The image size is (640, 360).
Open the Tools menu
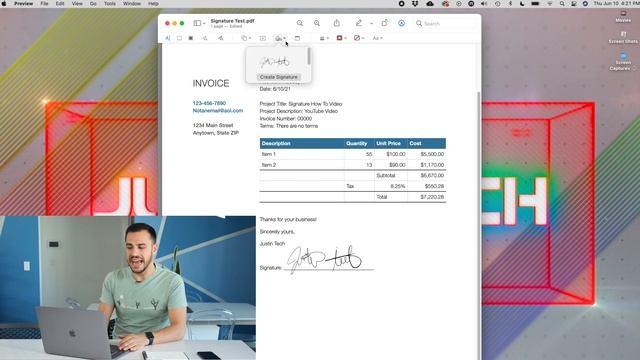(x=110, y=4)
